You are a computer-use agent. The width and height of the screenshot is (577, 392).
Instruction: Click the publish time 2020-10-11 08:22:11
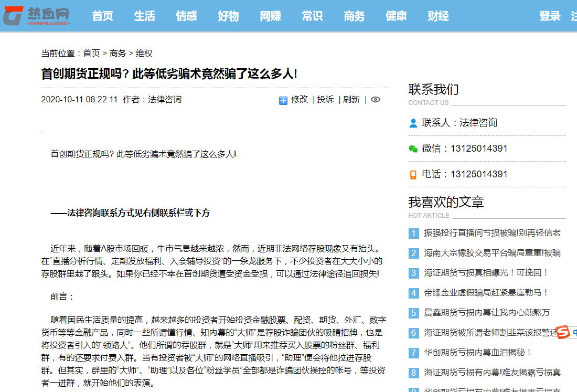[x=79, y=100]
